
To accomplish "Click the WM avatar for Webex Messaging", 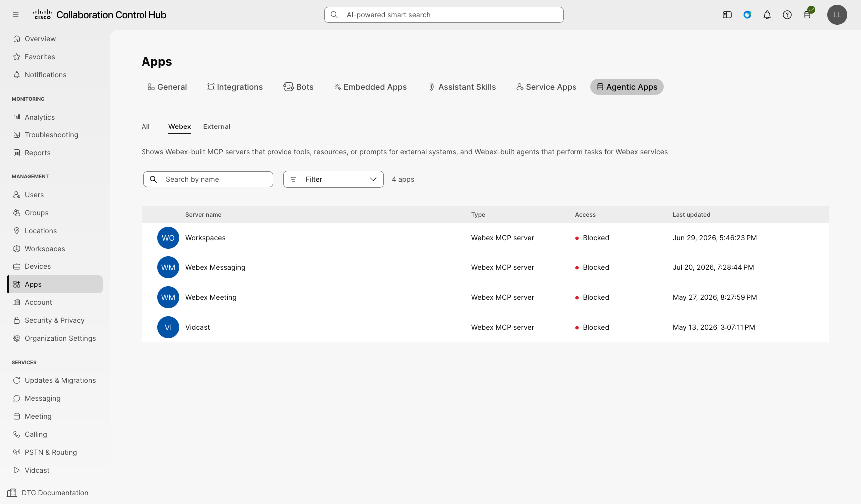I will click(x=168, y=267).
